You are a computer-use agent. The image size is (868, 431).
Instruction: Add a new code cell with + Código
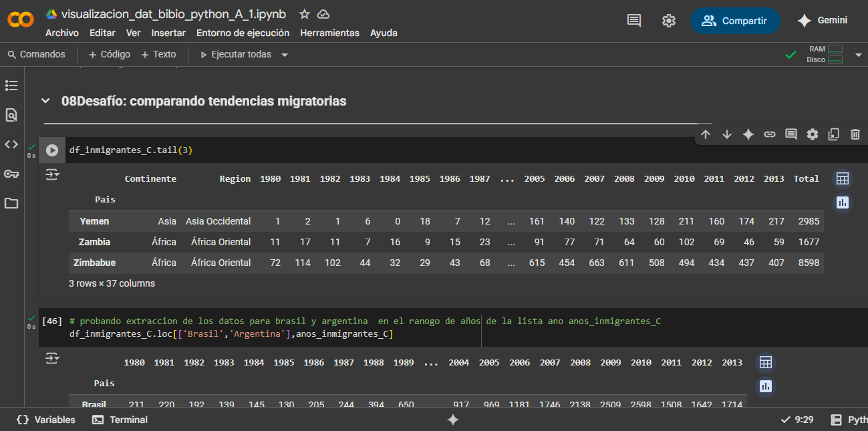pos(110,54)
